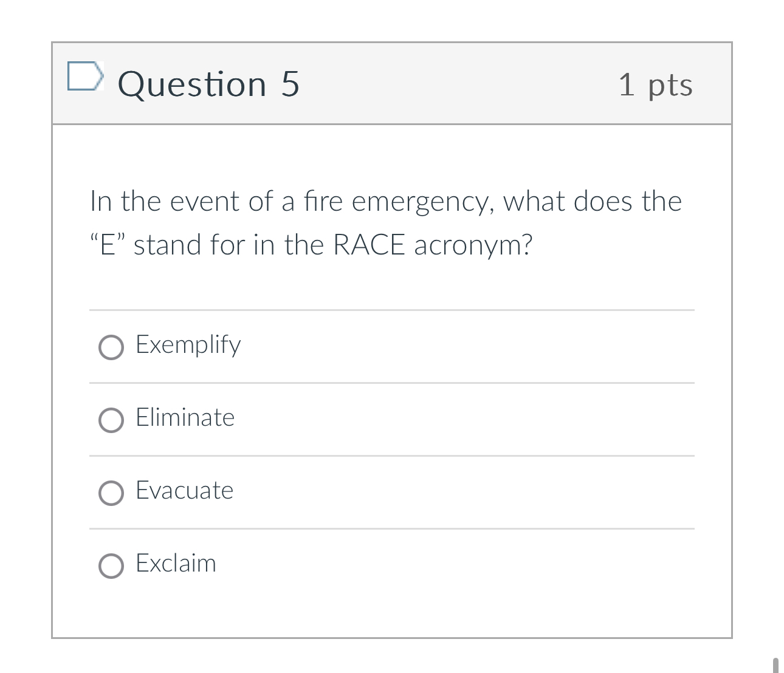Click the Eliminate answer label text
This screenshot has width=784, height=673.
pos(185,418)
